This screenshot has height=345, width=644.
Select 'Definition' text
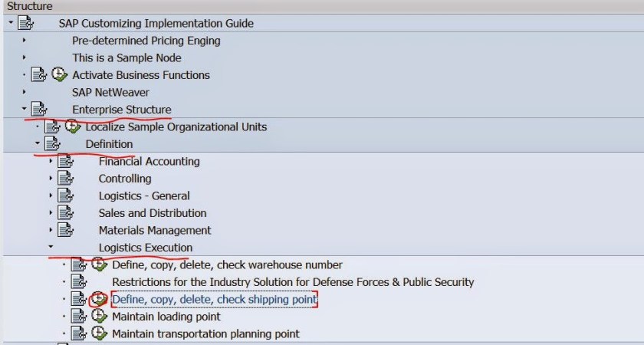(x=109, y=144)
